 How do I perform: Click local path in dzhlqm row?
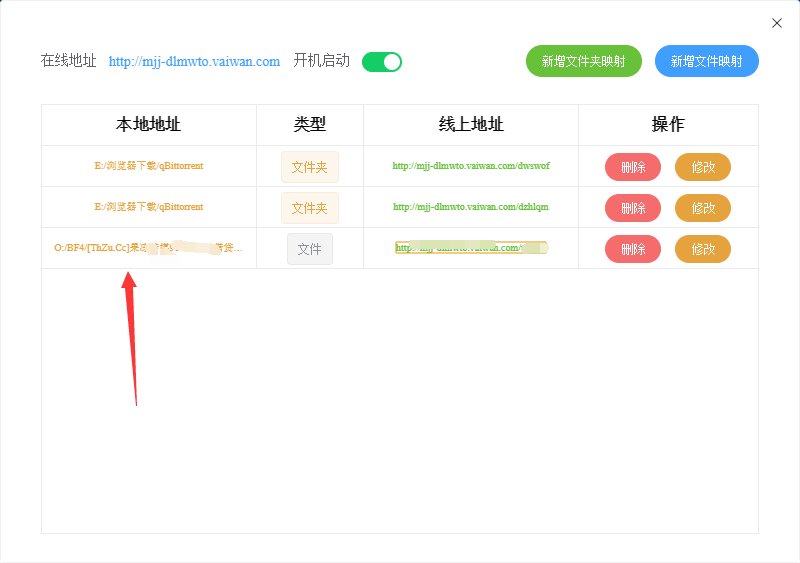149,207
